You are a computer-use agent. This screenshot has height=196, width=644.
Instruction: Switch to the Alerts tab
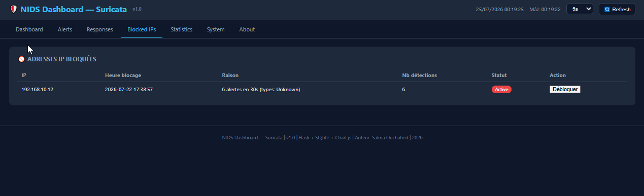point(65,29)
